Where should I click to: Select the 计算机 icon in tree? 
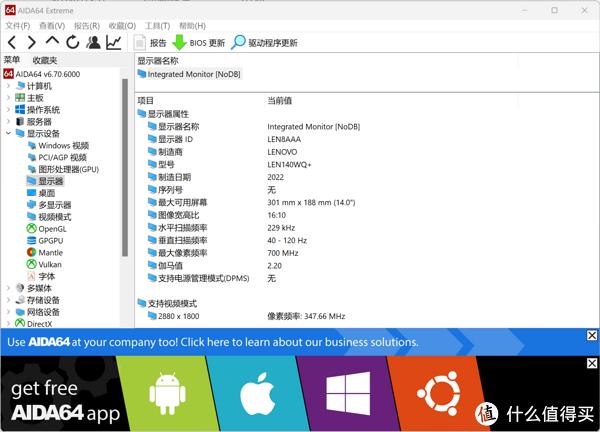[20, 86]
